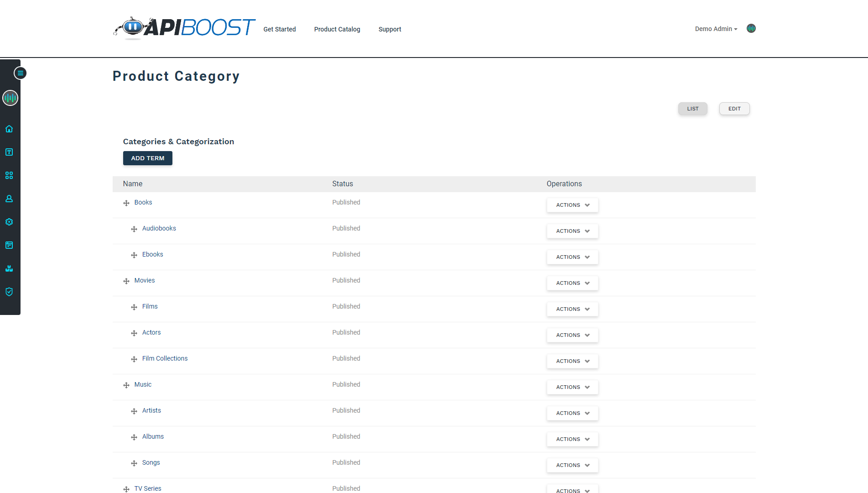Image resolution: width=868 pixels, height=493 pixels.
Task: Expand Actions dropdown for Ebooks
Action: (572, 257)
